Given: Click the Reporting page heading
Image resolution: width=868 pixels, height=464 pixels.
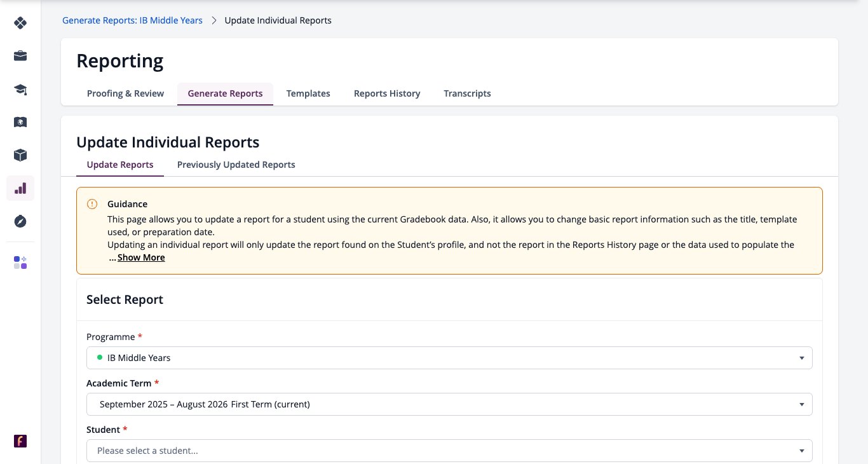Looking at the screenshot, I should (x=120, y=61).
